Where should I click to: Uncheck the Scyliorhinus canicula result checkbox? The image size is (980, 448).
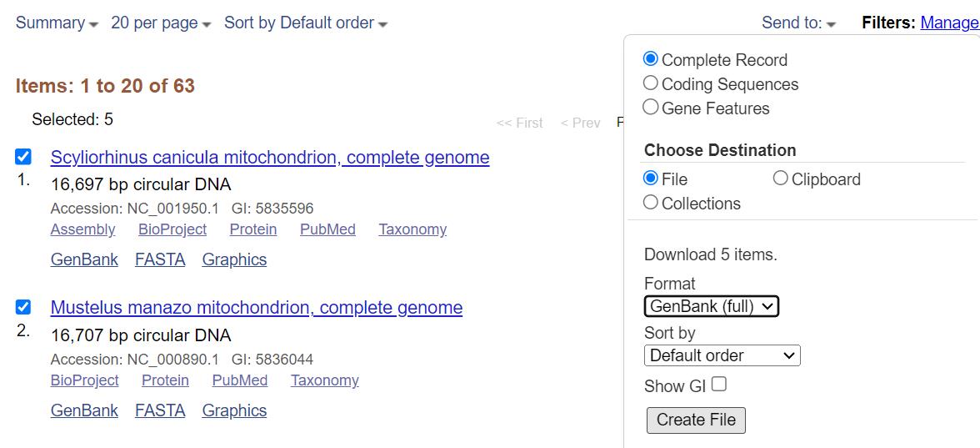(23, 157)
